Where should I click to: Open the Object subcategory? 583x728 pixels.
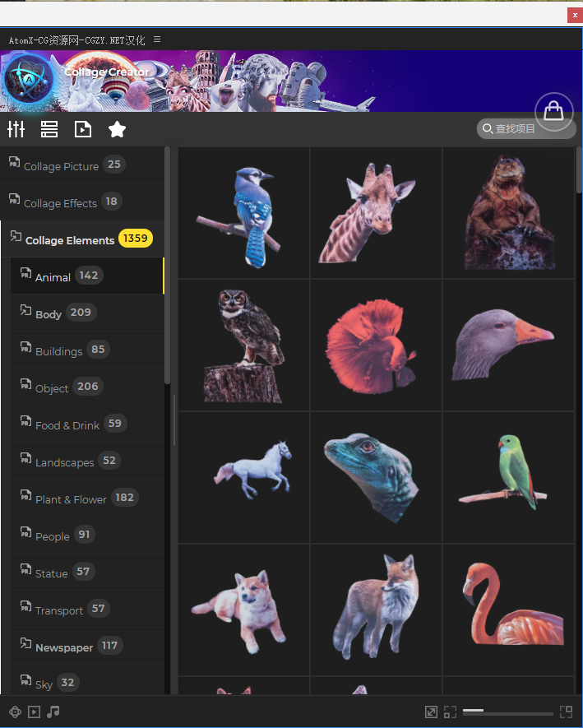click(x=87, y=387)
